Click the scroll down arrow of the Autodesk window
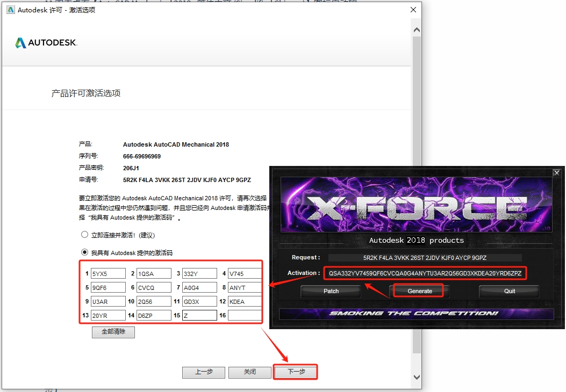The height and width of the screenshot is (392, 566). coord(417,377)
